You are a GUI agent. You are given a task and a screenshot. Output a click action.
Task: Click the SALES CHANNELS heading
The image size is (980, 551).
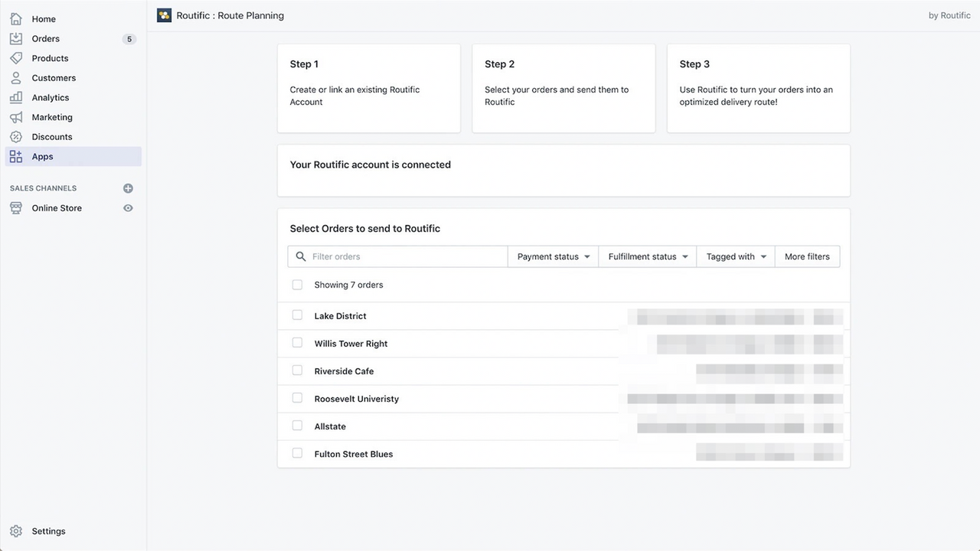coord(43,188)
